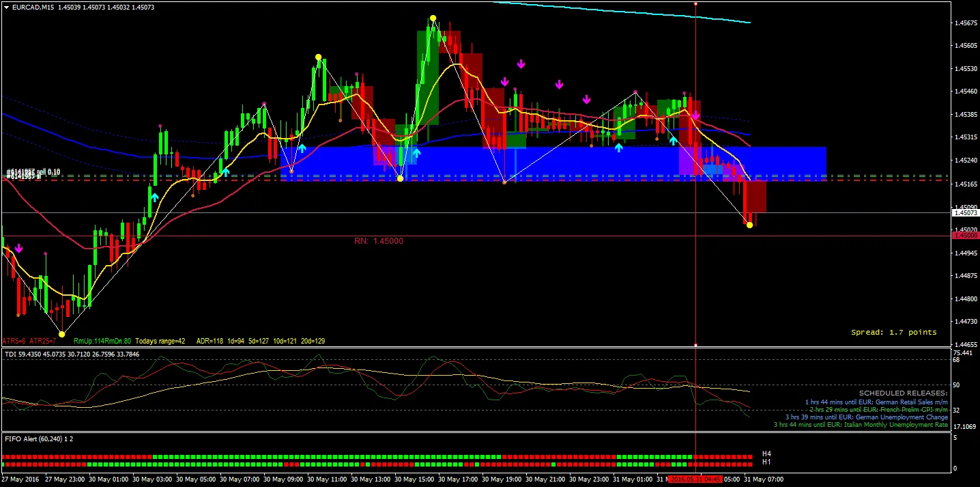Viewport: 980px width, 487px height.
Task: Click the cyan up arrow at blue zone's left edge
Action: [302, 147]
